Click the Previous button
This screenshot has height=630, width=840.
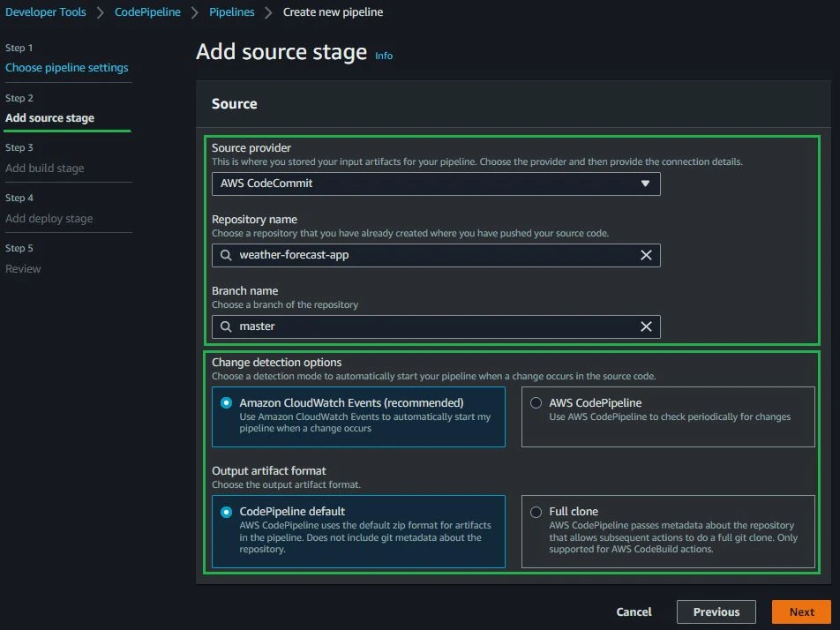(x=716, y=611)
